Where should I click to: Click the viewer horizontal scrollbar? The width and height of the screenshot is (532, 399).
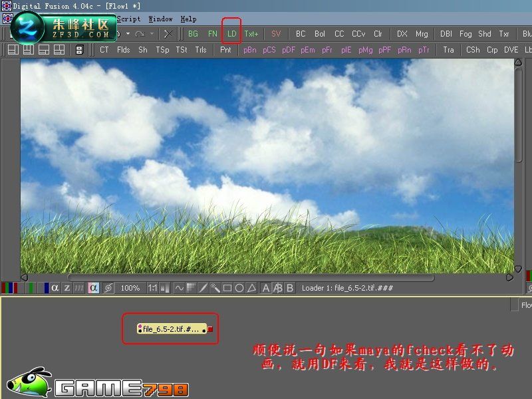coord(251,277)
